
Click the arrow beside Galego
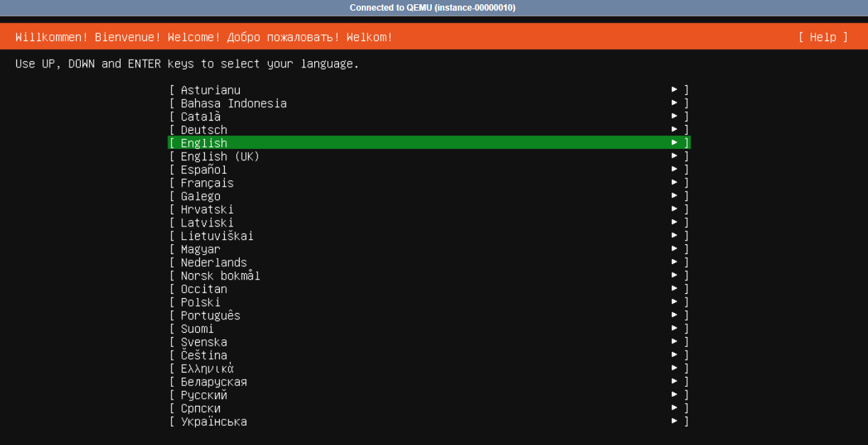(674, 196)
